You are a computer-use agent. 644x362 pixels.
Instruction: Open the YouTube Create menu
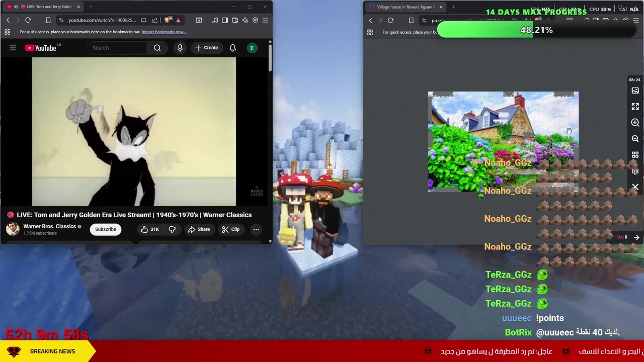(x=206, y=48)
